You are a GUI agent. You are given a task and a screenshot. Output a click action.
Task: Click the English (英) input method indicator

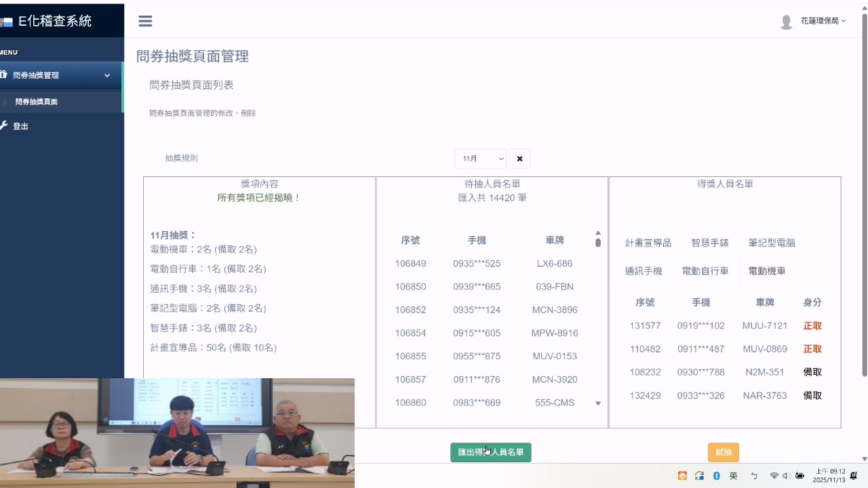point(733,476)
